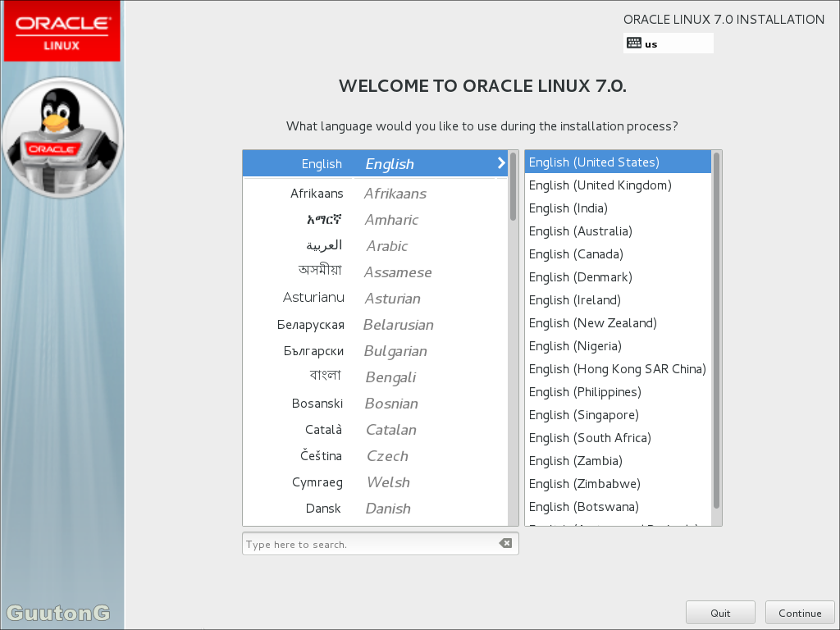Choose English (Nigeria) locale
Viewport: 840px width, 630px height.
[619, 346]
